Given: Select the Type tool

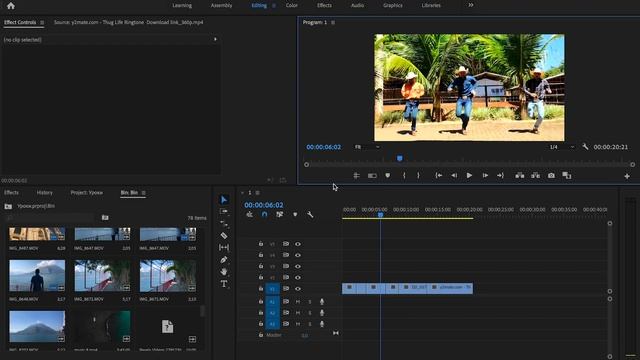Looking at the screenshot, I should coord(224,284).
